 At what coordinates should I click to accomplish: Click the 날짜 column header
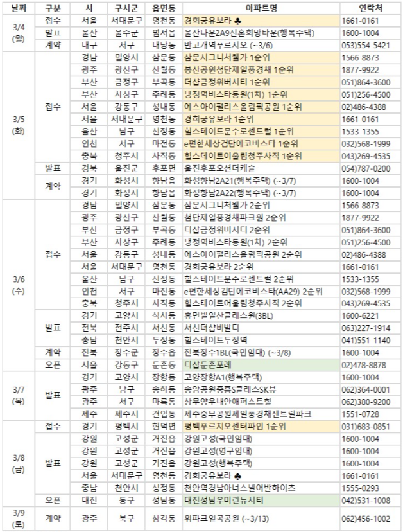[19, 8]
